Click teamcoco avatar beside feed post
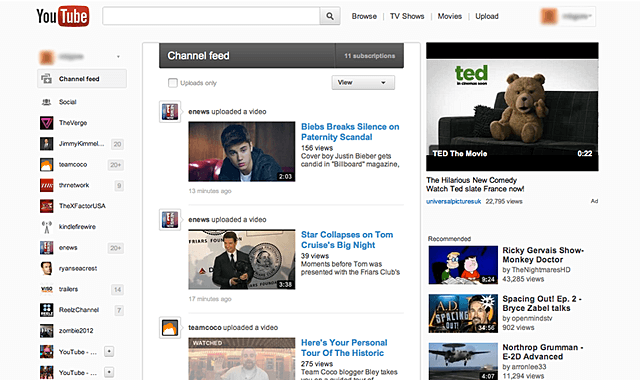 pos(170,328)
